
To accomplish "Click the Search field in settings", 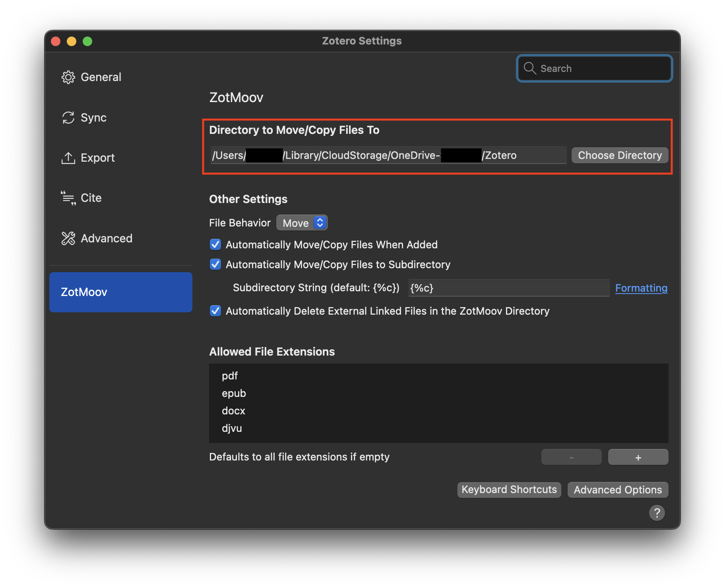I will click(x=594, y=68).
